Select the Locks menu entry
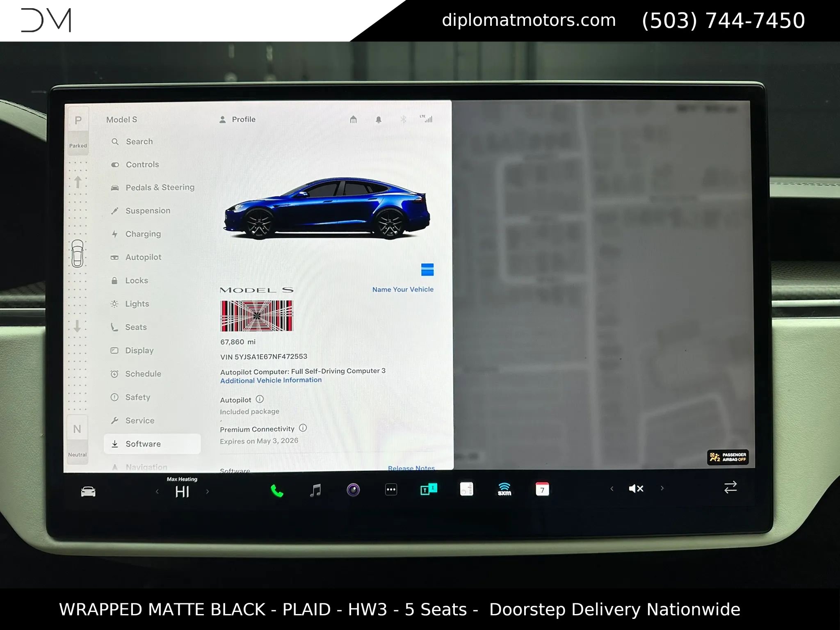 130,281
